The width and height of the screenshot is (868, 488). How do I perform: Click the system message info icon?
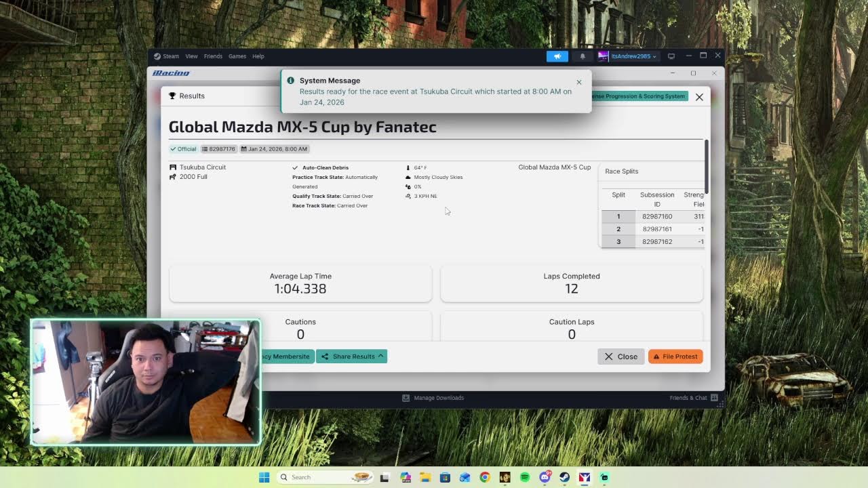coord(291,80)
